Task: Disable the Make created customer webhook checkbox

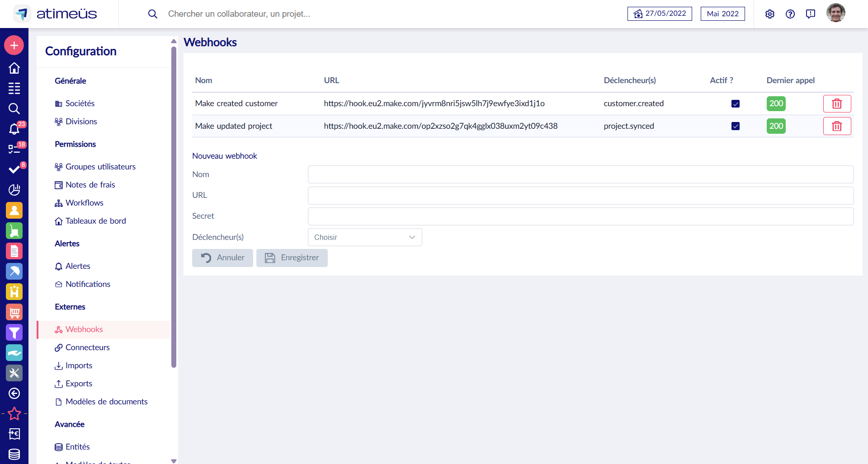Action: click(736, 103)
